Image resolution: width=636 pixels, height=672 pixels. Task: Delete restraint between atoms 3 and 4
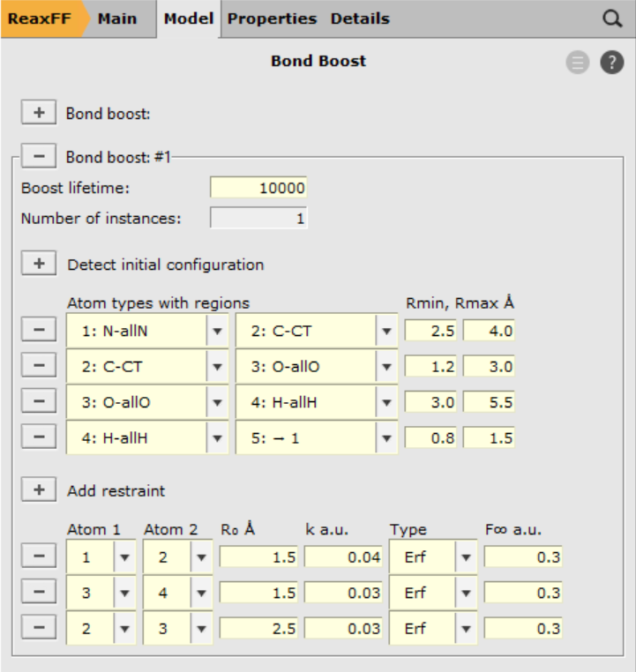pos(39,592)
